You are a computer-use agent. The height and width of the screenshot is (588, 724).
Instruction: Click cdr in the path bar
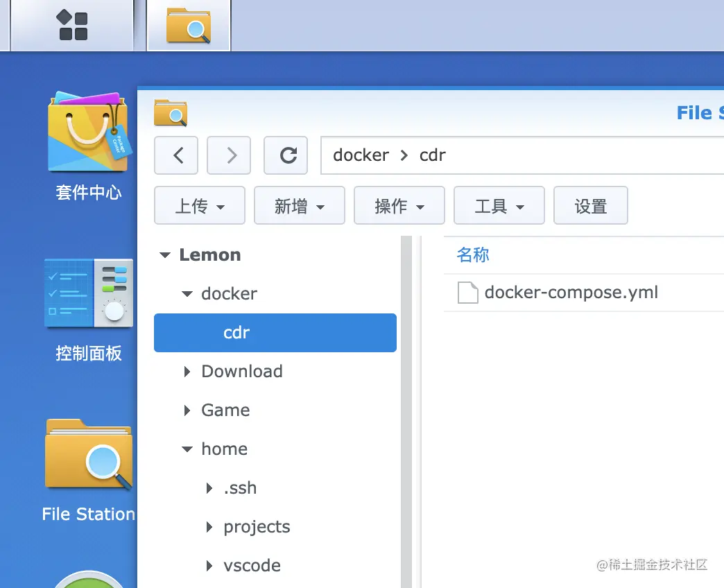pos(433,155)
